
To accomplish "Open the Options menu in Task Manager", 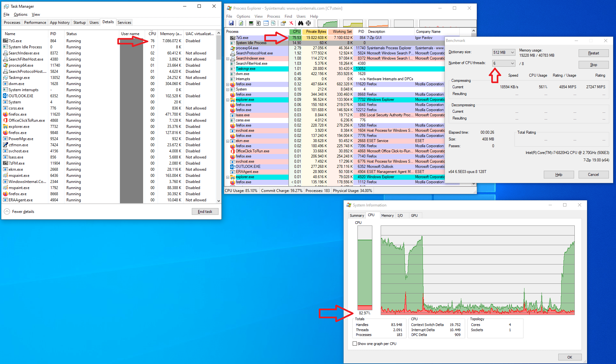I will 21,14.
